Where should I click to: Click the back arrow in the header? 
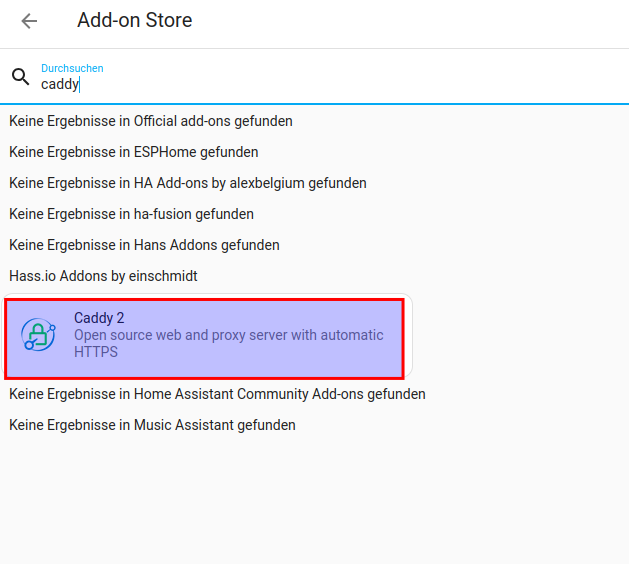point(29,21)
